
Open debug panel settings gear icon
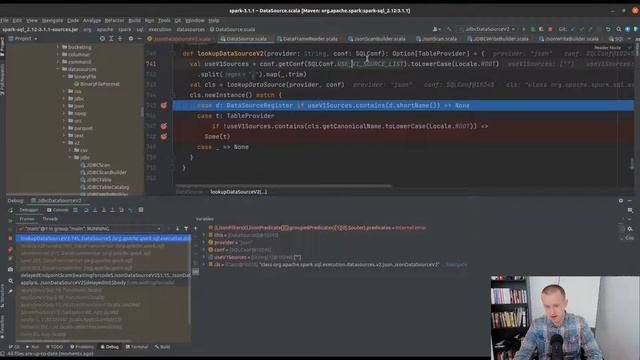click(621, 200)
